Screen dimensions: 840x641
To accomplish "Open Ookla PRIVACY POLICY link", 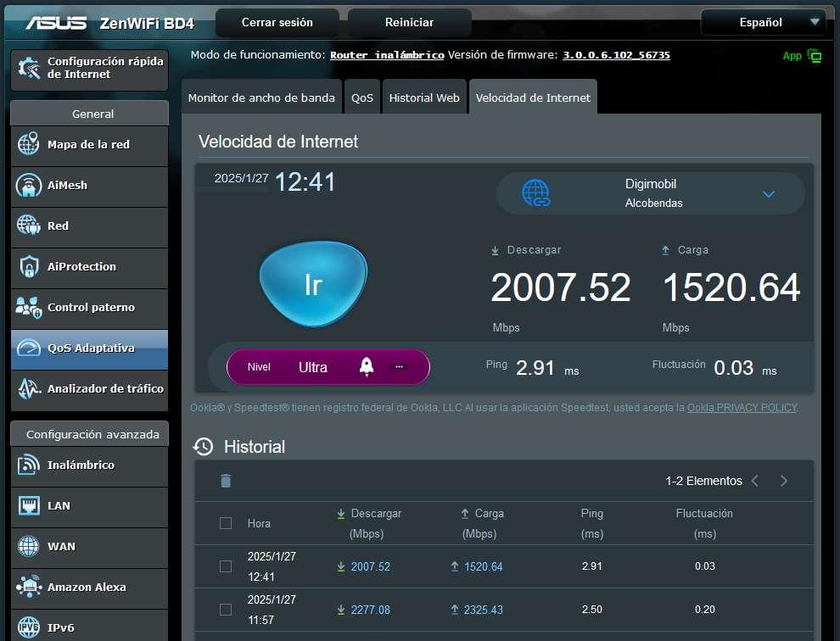I will pos(742,408).
